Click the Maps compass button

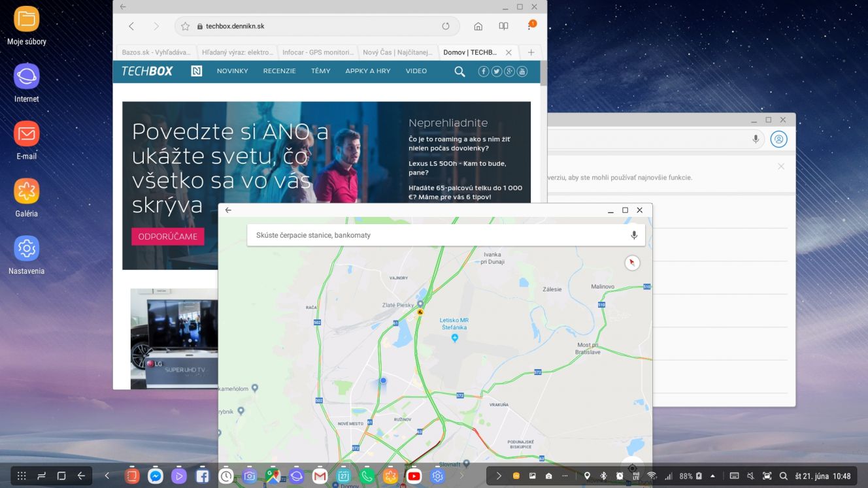click(x=631, y=263)
